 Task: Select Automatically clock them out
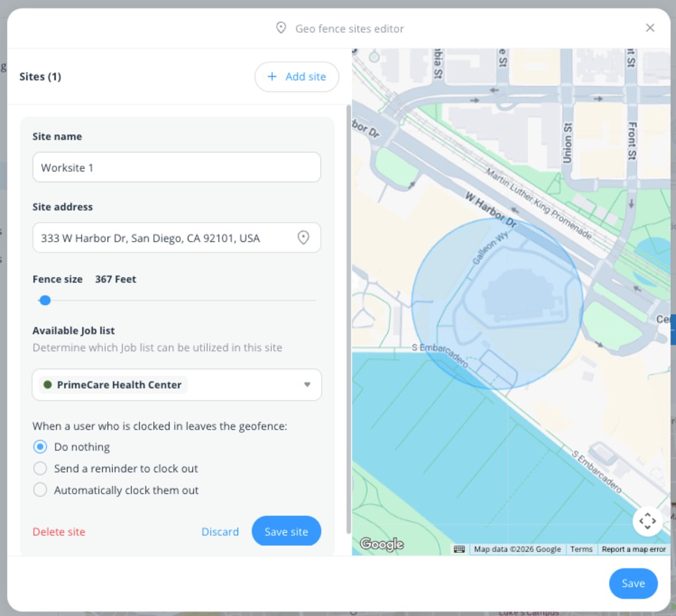coord(40,490)
